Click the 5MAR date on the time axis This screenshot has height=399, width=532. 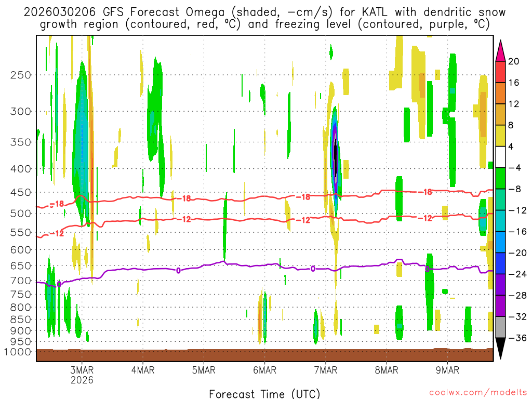204,370
